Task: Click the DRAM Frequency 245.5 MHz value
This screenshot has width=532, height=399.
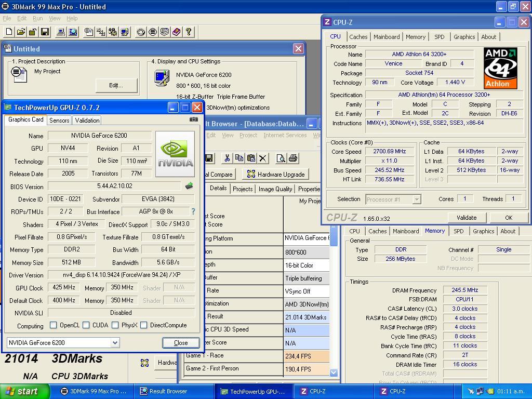Action: click(x=465, y=290)
